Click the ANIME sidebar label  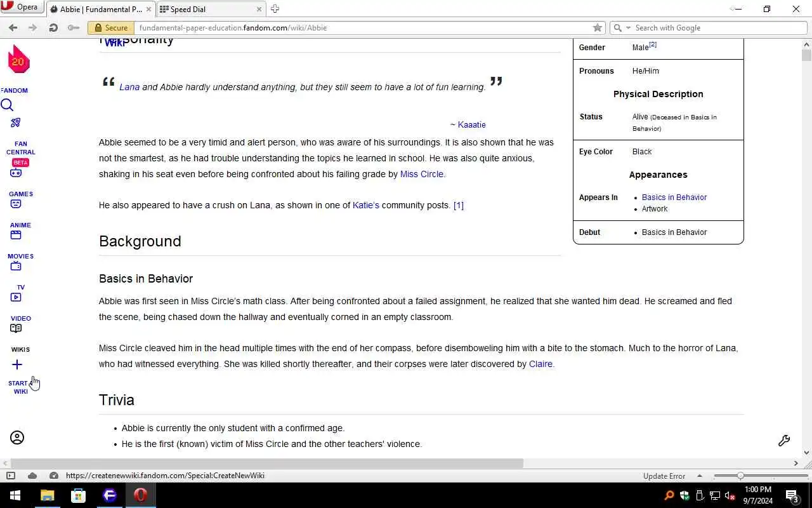coord(20,225)
